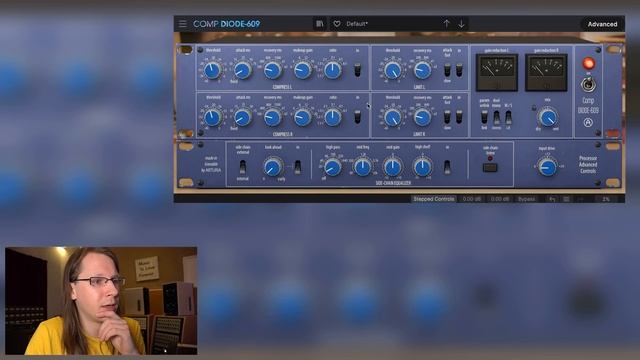Flip the M/S to L/R switch
This screenshot has width=640, height=360.
pos(508,118)
